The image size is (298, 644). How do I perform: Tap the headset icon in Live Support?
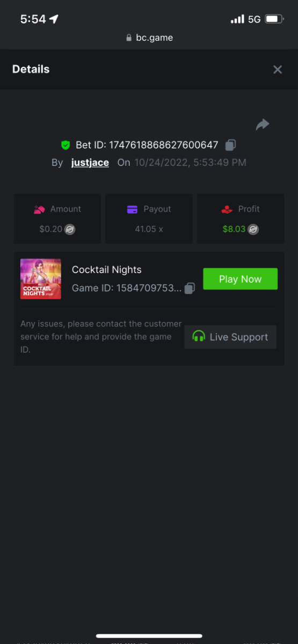pyautogui.click(x=199, y=337)
